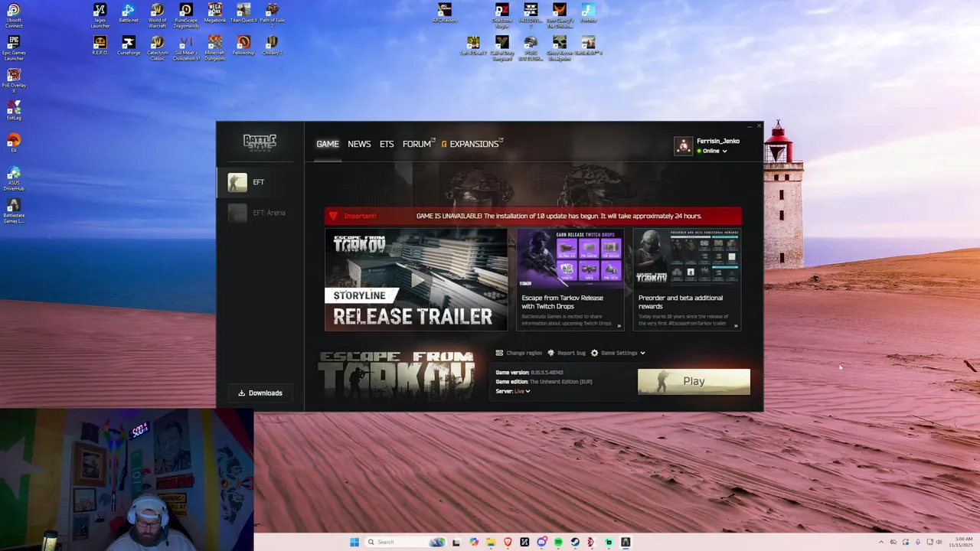Open Battle.net desktop shortcut
The image size is (980, 551).
click(x=129, y=14)
